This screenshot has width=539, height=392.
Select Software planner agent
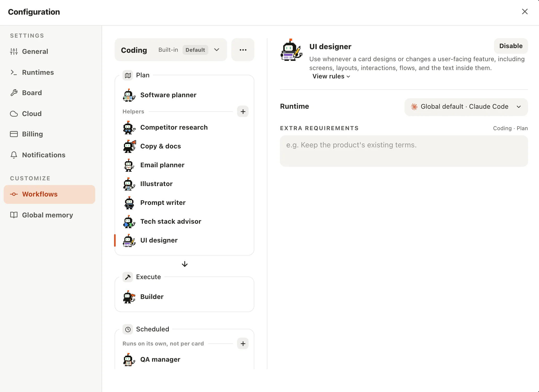pyautogui.click(x=184, y=95)
